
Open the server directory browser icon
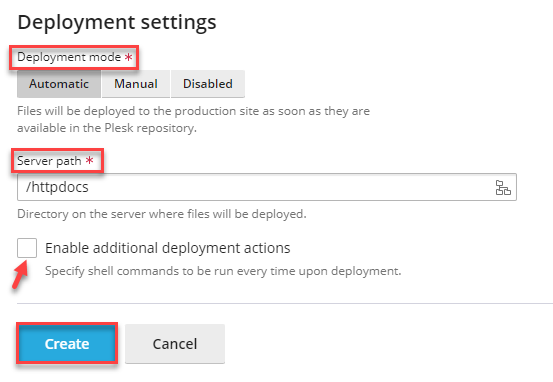tap(503, 187)
